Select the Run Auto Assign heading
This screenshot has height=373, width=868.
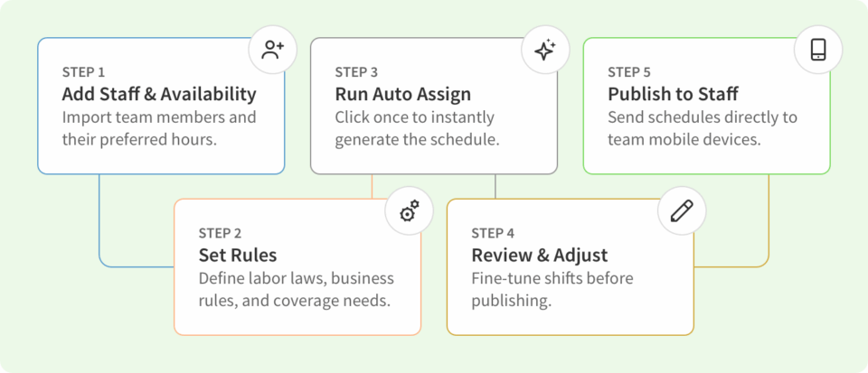point(403,95)
